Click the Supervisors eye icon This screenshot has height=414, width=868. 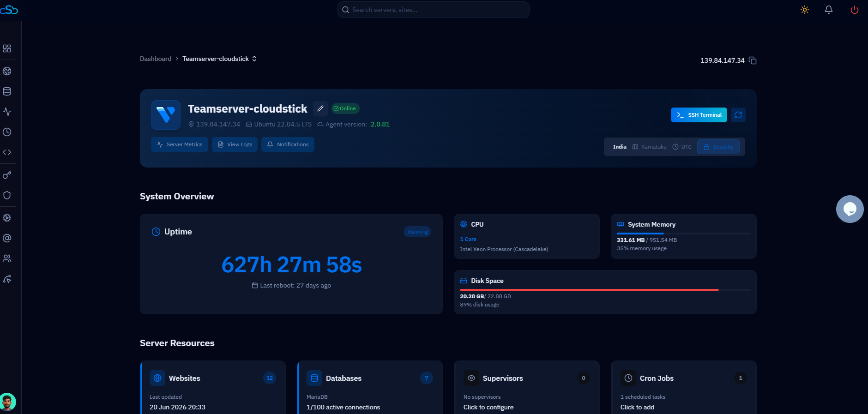(x=471, y=378)
